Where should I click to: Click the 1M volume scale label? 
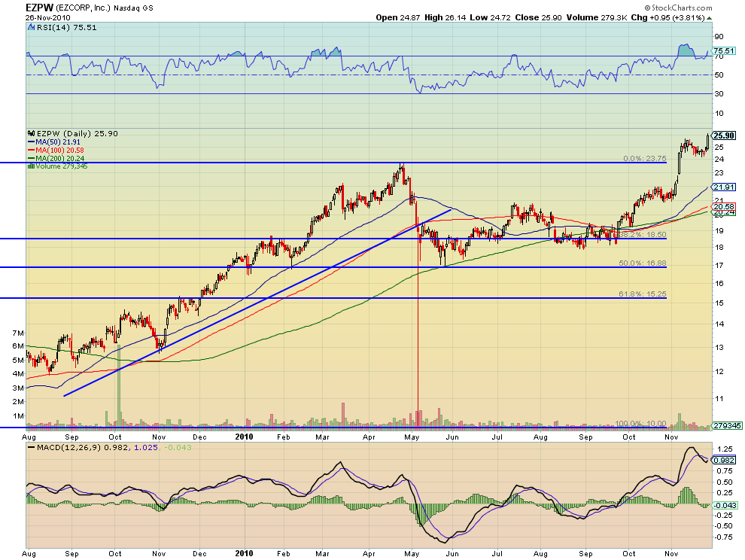[18, 416]
